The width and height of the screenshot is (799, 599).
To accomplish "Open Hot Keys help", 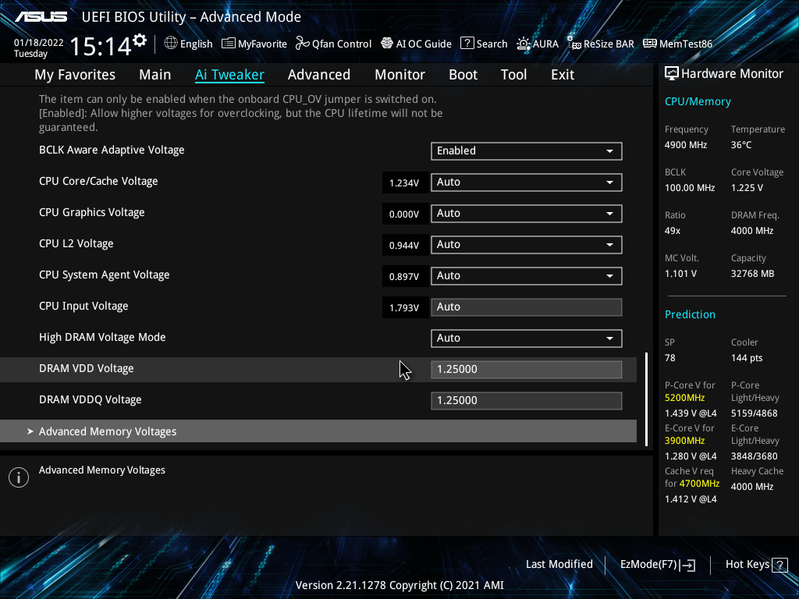I will 756,564.
